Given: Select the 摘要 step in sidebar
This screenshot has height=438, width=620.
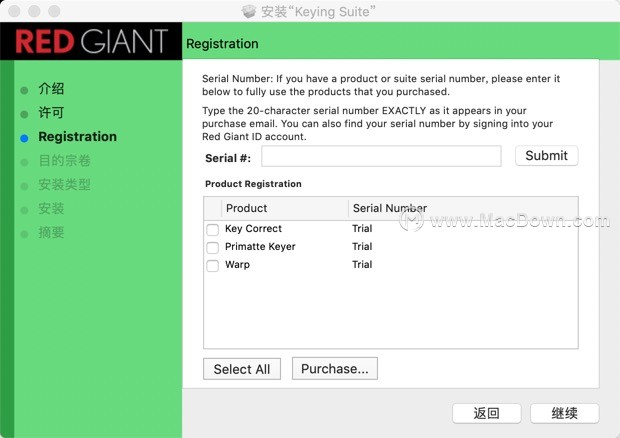Looking at the screenshot, I should [x=51, y=232].
